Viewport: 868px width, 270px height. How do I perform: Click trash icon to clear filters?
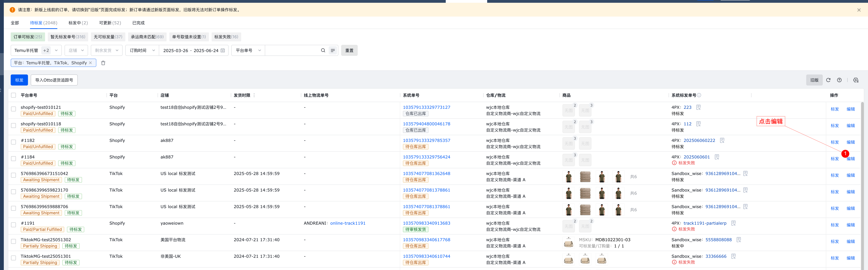tap(103, 63)
